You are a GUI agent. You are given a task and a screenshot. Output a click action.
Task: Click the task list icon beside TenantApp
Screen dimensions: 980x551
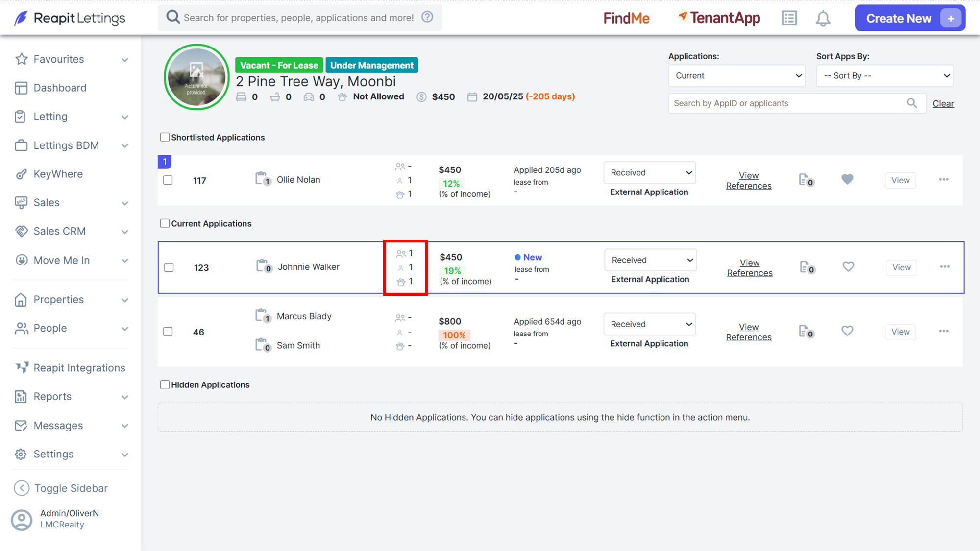[x=789, y=19]
